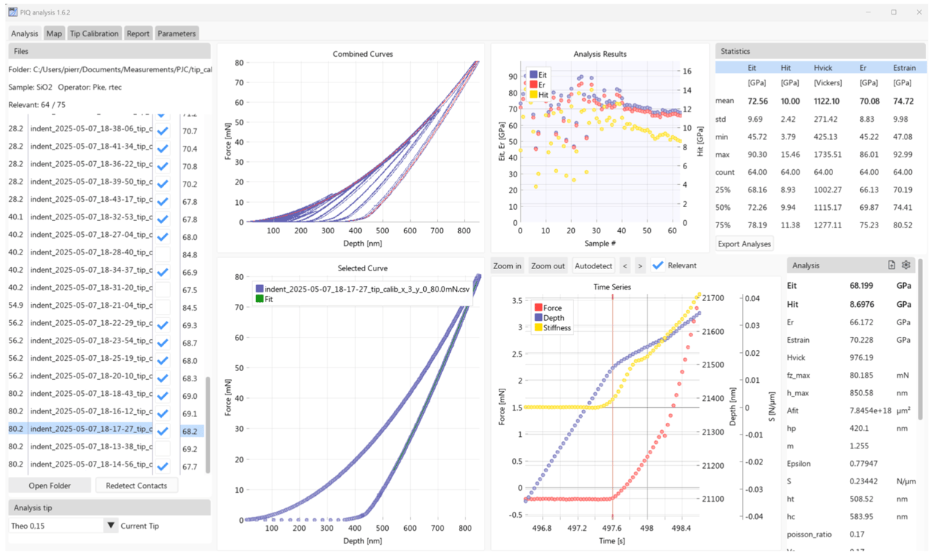Screen dimensions: 936x560
Task: Uncheck the indent_2025-05-07_18-38-06 file checkbox
Action: pyautogui.click(x=163, y=131)
